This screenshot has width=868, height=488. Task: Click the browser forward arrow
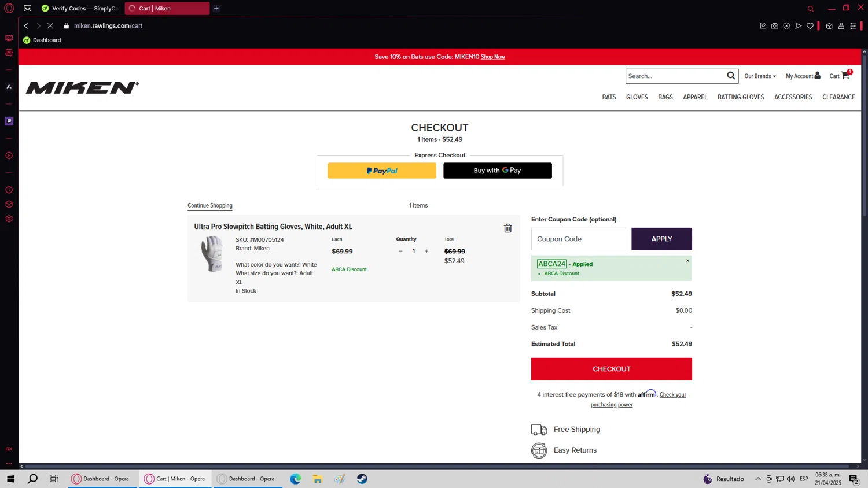pyautogui.click(x=38, y=26)
